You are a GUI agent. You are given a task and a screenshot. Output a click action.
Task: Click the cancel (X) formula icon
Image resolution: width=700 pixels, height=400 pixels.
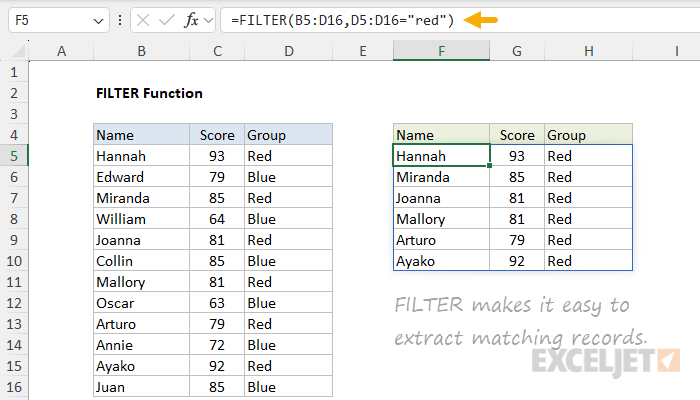(143, 20)
